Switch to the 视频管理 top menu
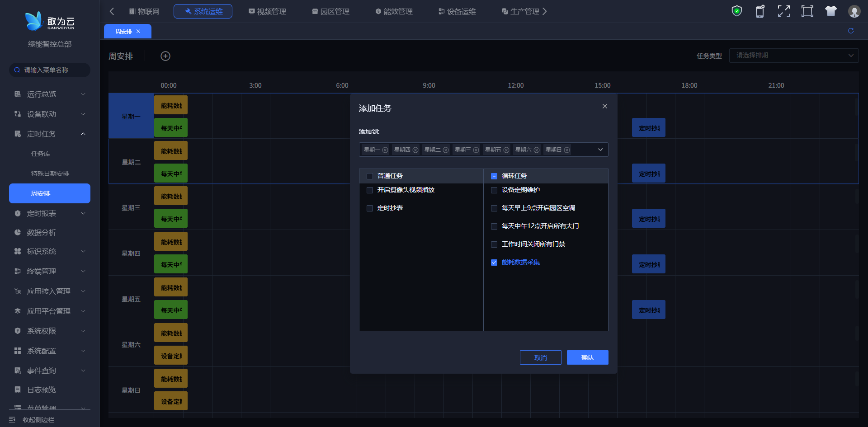868x427 pixels. 267,11
